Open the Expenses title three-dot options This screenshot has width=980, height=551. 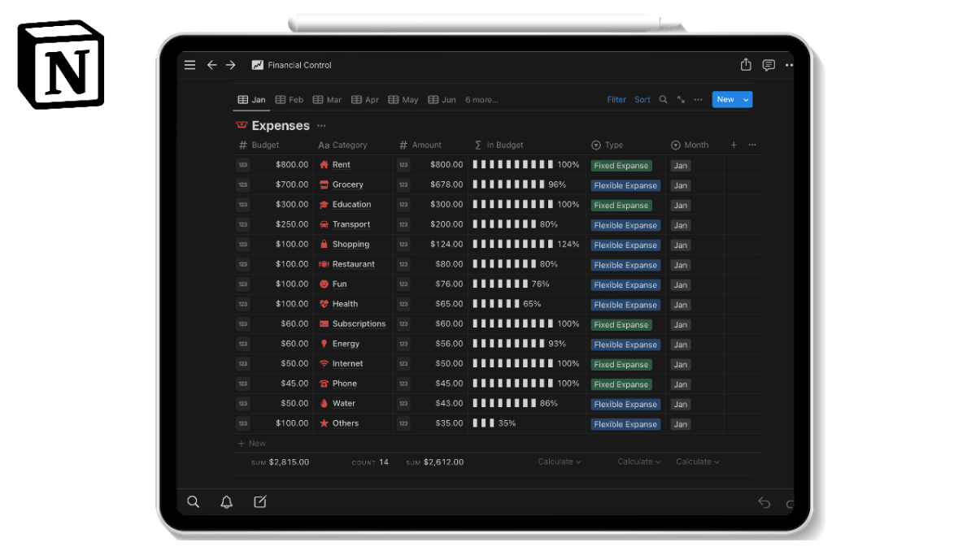[x=321, y=125]
